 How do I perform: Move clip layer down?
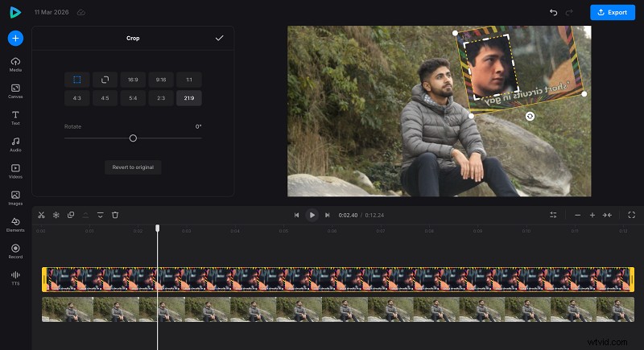(100, 215)
